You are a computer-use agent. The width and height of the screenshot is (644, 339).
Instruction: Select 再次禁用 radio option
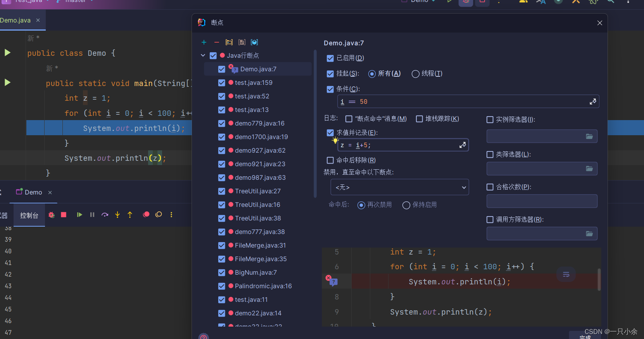[361, 205]
